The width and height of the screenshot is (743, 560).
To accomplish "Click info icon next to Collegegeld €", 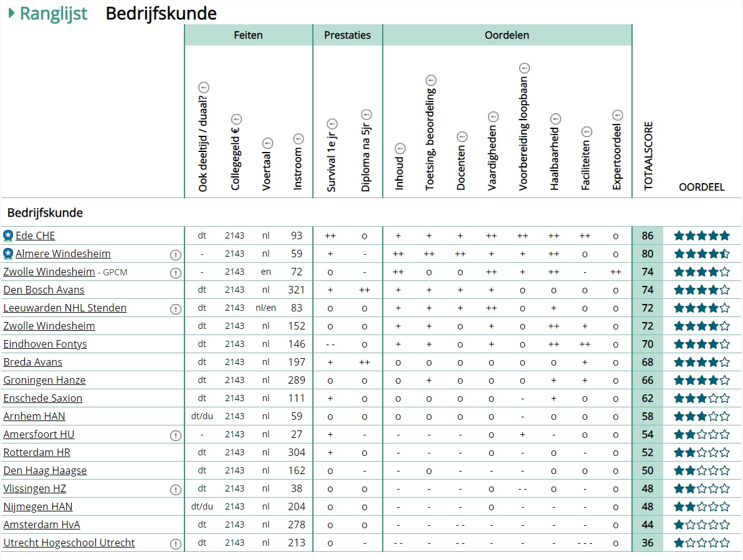I will (236, 120).
